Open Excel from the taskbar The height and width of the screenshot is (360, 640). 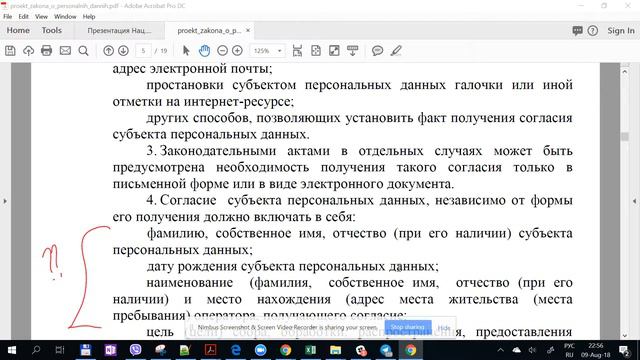point(310,350)
